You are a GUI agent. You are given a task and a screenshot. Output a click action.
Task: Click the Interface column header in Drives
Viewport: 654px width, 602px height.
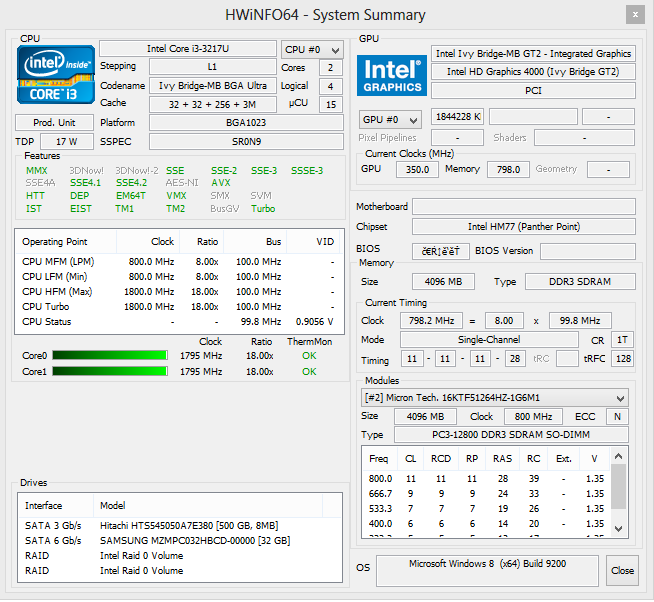point(56,506)
